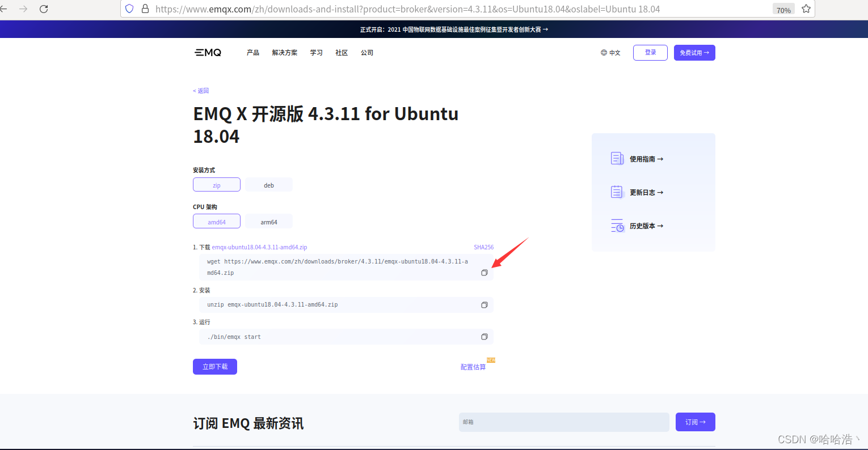
Task: Click the unzip command text
Action: [x=272, y=305]
